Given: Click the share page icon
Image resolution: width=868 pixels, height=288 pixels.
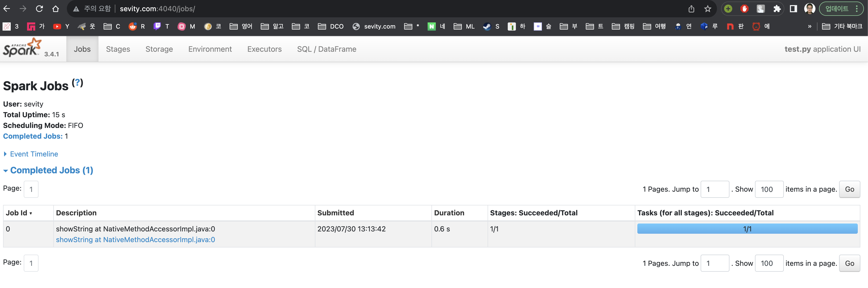Looking at the screenshot, I should click(x=691, y=9).
